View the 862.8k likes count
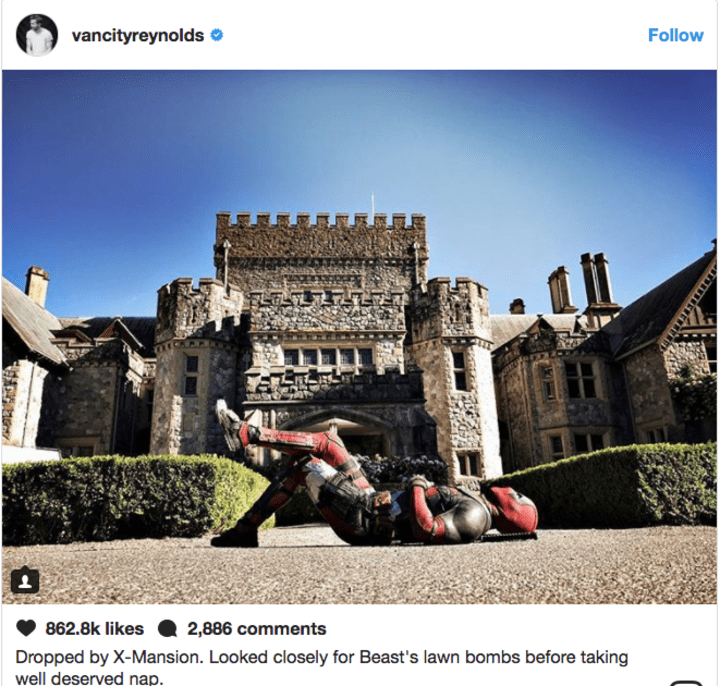The image size is (720, 686). (95, 629)
